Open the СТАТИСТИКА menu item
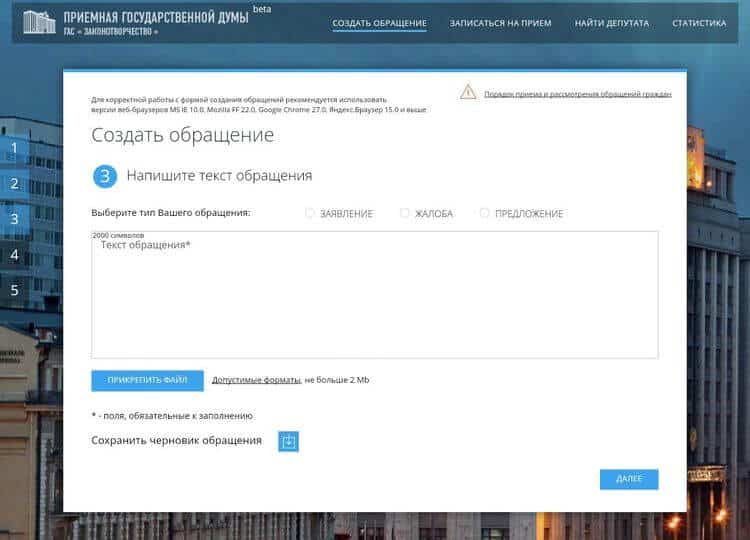Screen dimensions: 750x540 tap(699, 23)
